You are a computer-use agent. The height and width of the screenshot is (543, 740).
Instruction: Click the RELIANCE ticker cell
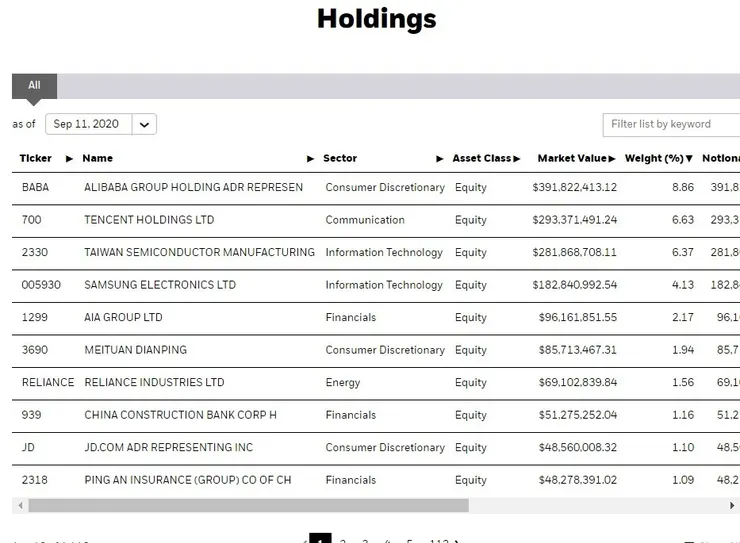(x=48, y=383)
